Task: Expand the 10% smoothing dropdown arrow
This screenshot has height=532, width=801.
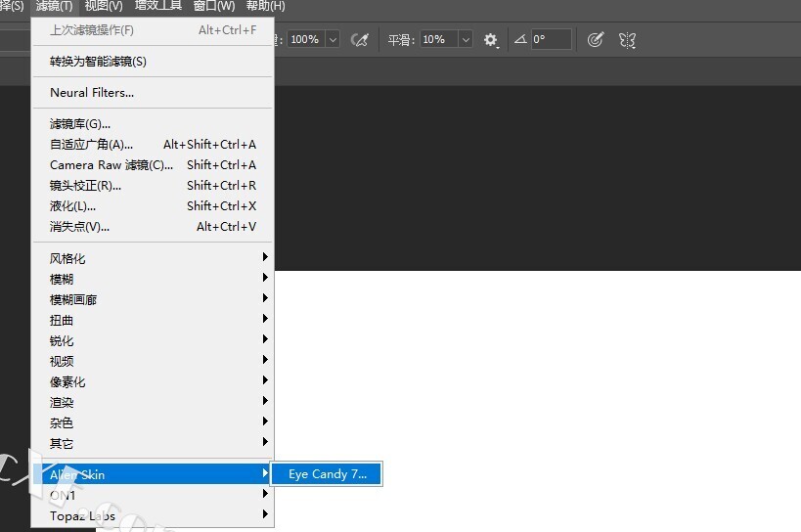Action: tap(465, 40)
